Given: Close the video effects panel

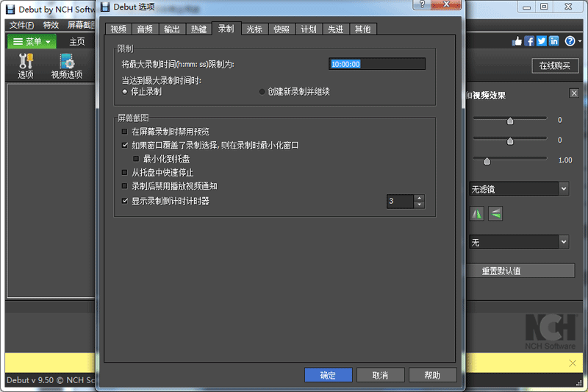Looking at the screenshot, I should tap(574, 93).
